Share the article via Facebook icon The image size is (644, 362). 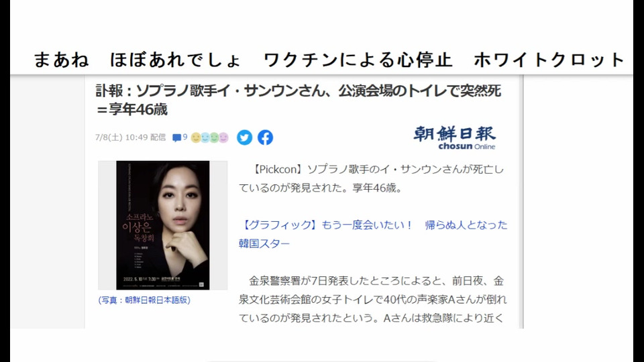point(266,137)
